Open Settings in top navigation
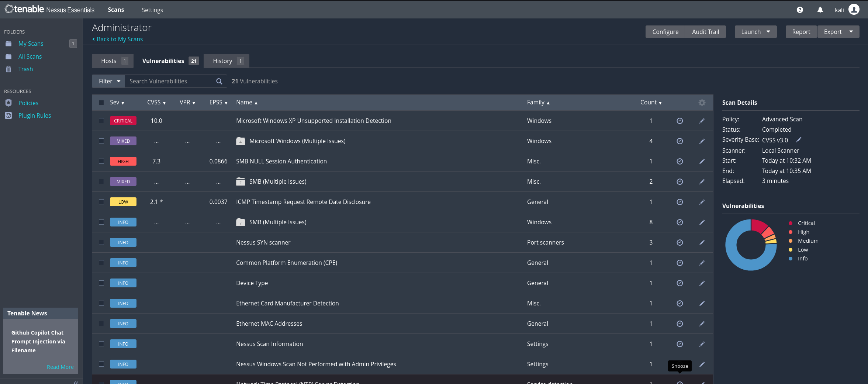The height and width of the screenshot is (384, 868). tap(152, 10)
